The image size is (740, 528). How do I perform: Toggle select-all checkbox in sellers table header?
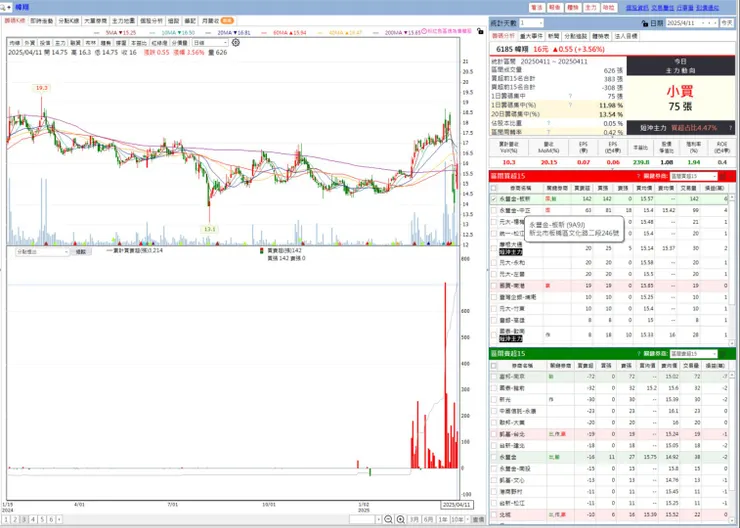[x=494, y=365]
